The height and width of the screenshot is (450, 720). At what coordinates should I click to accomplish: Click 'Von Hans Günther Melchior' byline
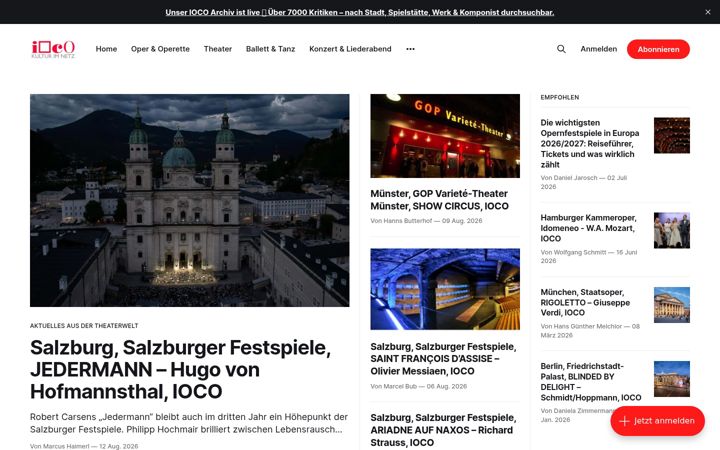[590, 331]
